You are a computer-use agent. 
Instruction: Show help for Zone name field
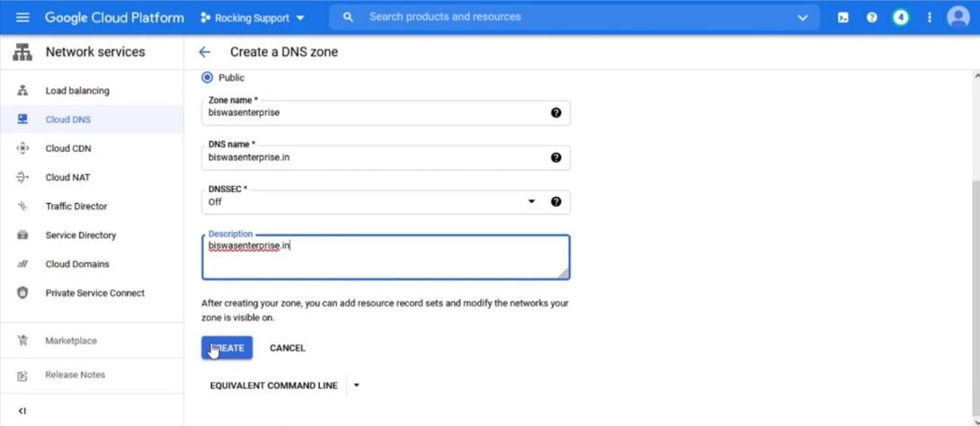[556, 113]
